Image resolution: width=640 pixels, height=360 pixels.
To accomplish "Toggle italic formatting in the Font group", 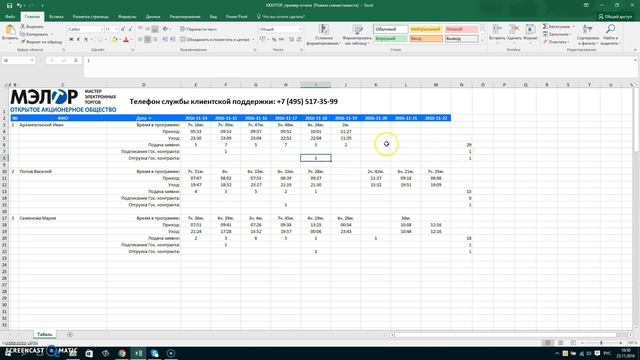I will pyautogui.click(x=78, y=40).
